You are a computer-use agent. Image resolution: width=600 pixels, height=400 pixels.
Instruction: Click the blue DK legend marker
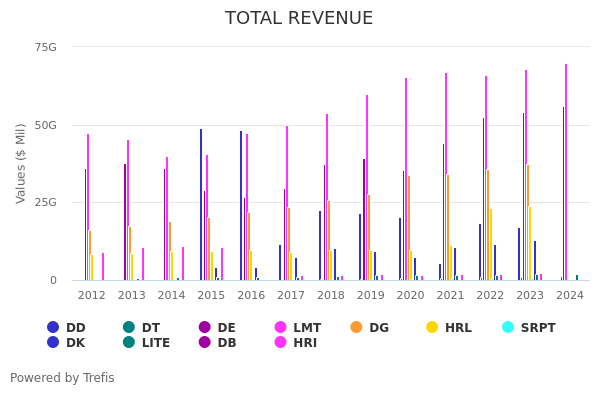53,343
